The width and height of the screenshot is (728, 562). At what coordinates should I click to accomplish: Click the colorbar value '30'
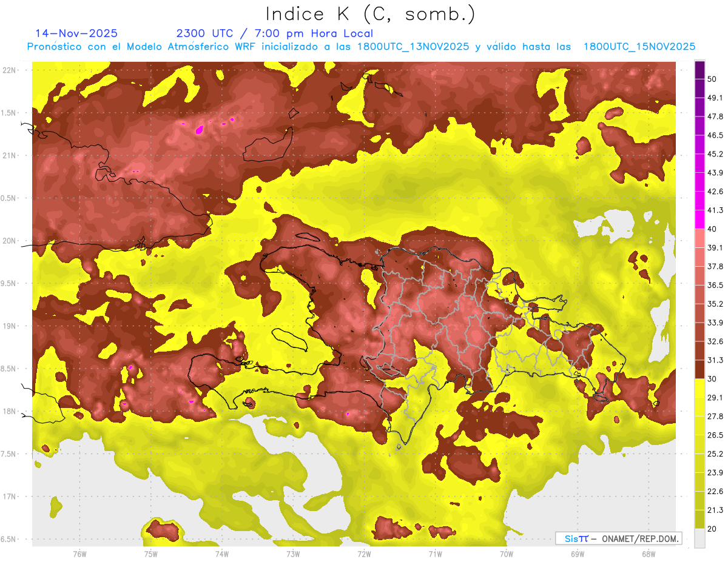[x=712, y=379]
